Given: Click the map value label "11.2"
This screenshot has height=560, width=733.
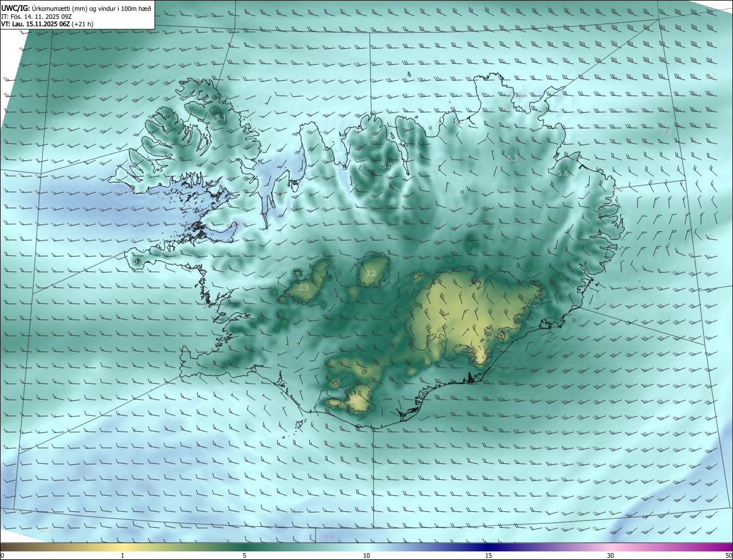Looking at the screenshot, I should pos(145,488).
